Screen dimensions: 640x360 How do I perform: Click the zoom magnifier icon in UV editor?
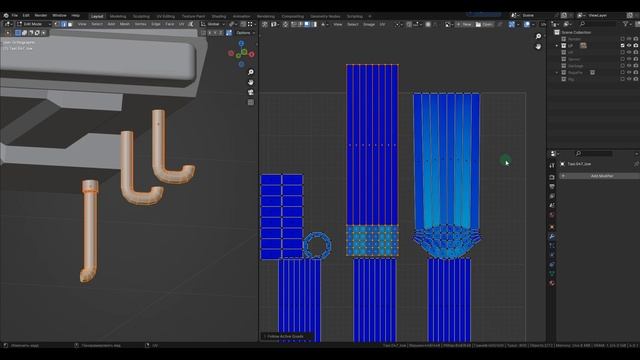(x=538, y=36)
